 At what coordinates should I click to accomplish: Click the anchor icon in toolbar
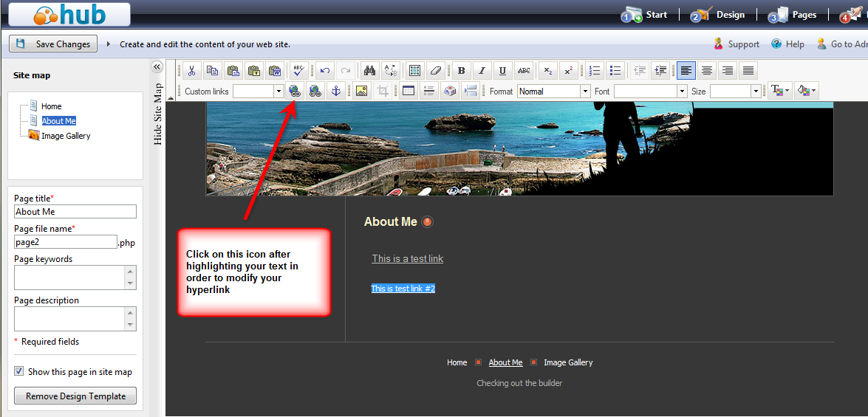coord(335,91)
